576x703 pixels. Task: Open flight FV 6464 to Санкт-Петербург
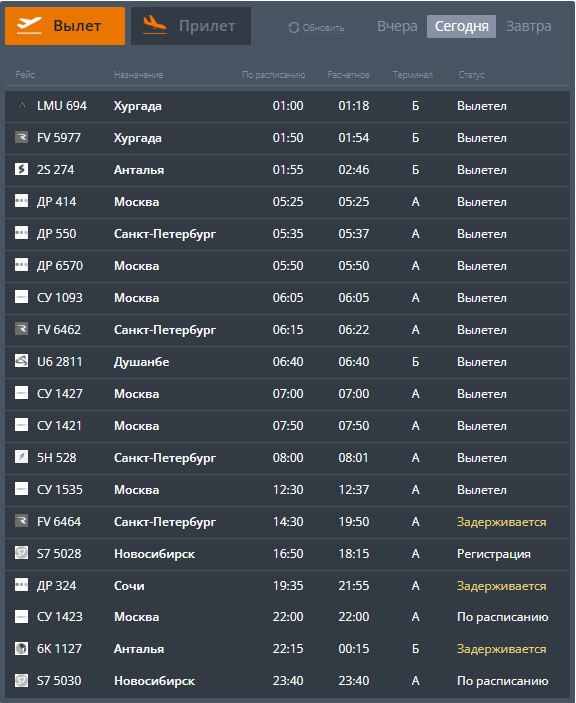tap(287, 522)
